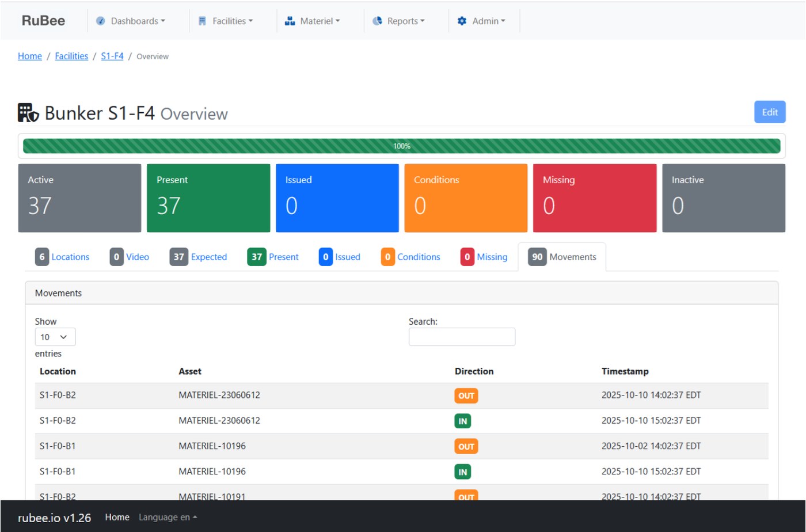
Task: Open the Facilities breadcrumb link
Action: coord(71,56)
